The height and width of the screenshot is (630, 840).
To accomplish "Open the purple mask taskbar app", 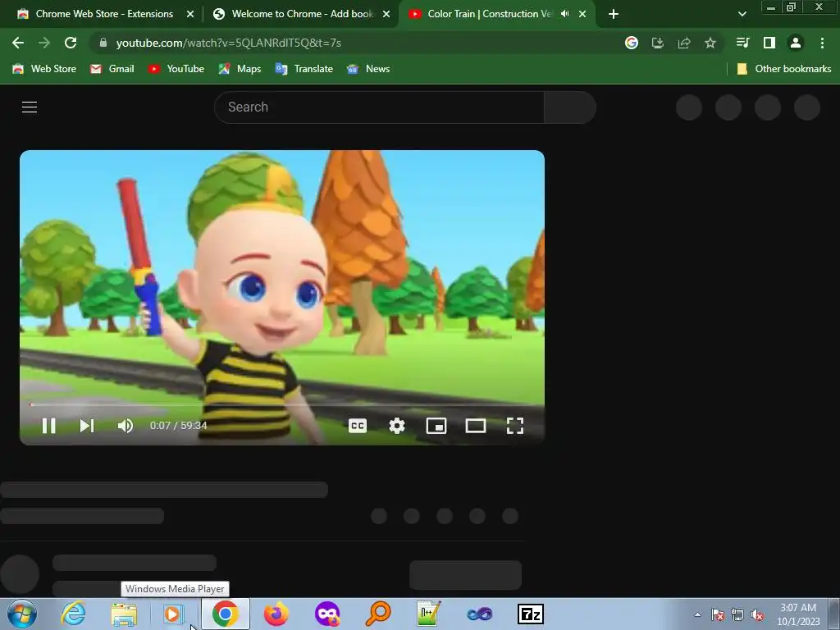I will (x=327, y=614).
